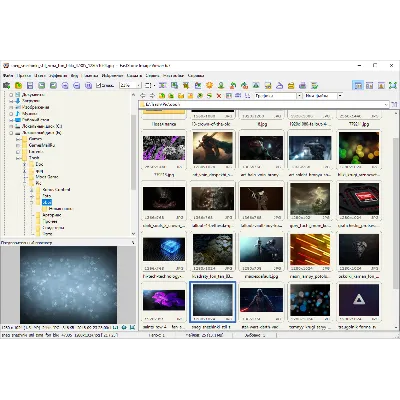This screenshot has width=400, height=400.
Task: Click the up-one-folder icon in navigation toolbar
Action: (162, 96)
